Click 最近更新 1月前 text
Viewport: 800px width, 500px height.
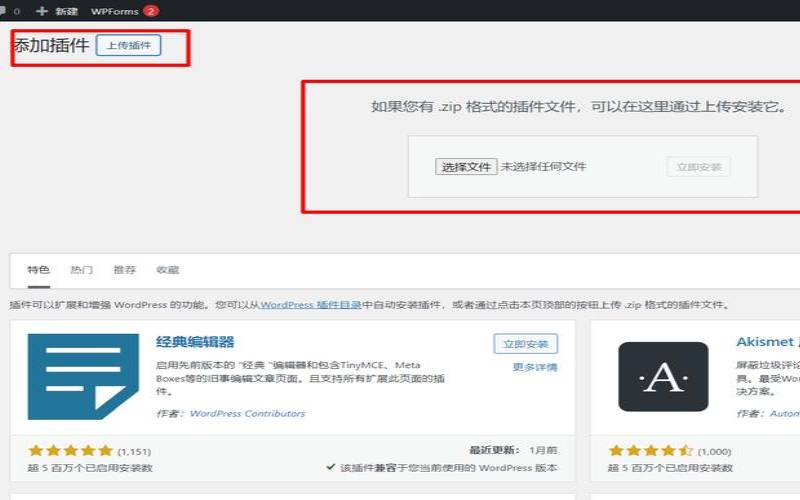point(513,450)
